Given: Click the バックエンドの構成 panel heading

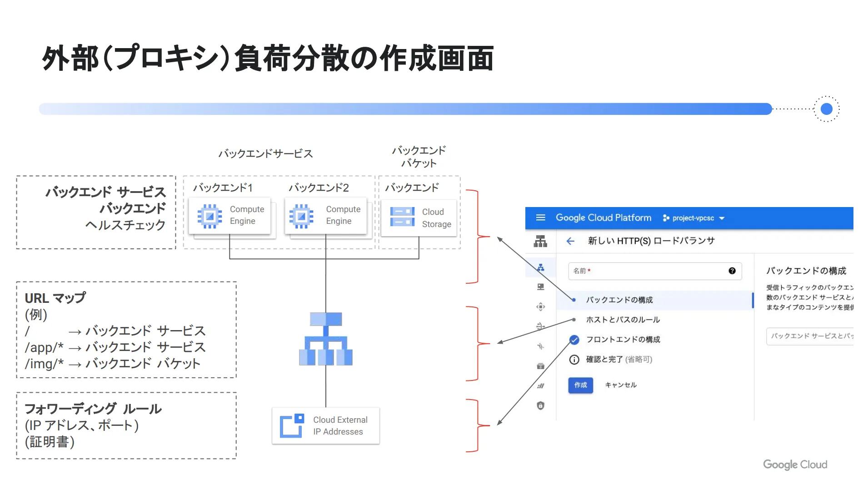Looking at the screenshot, I should tap(806, 271).
